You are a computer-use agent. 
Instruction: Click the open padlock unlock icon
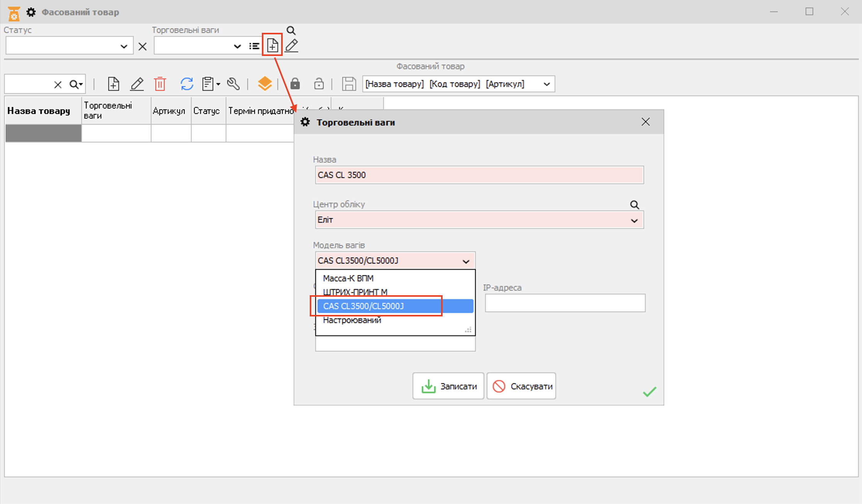[x=319, y=84]
